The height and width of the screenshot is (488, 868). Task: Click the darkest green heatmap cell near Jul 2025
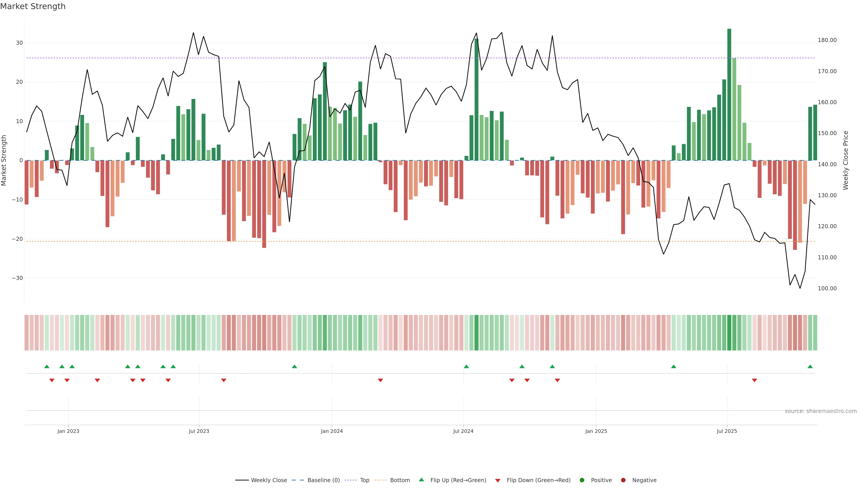[x=729, y=333]
